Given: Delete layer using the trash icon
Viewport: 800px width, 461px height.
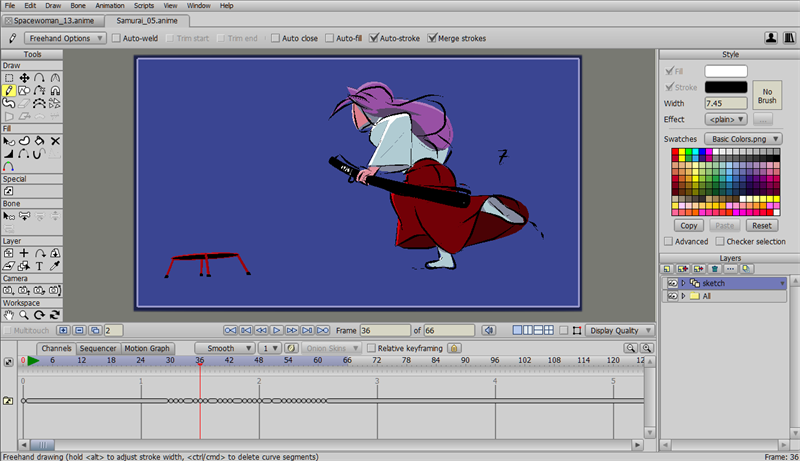Looking at the screenshot, I should tap(715, 269).
